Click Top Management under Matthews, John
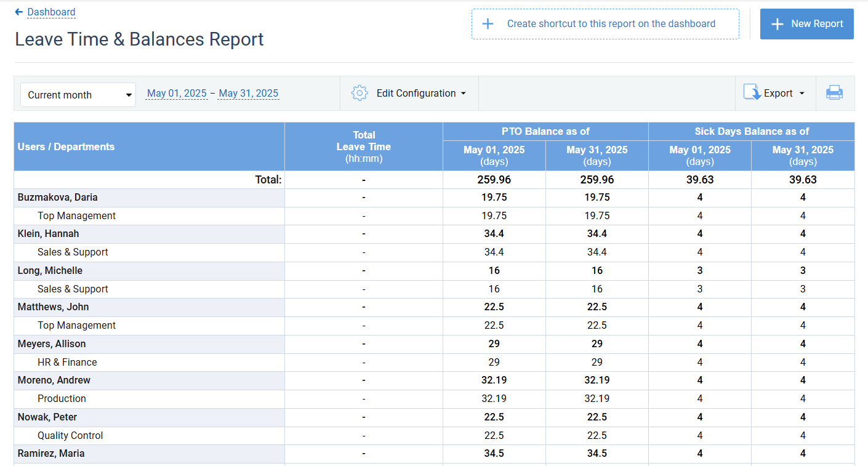 (x=76, y=326)
